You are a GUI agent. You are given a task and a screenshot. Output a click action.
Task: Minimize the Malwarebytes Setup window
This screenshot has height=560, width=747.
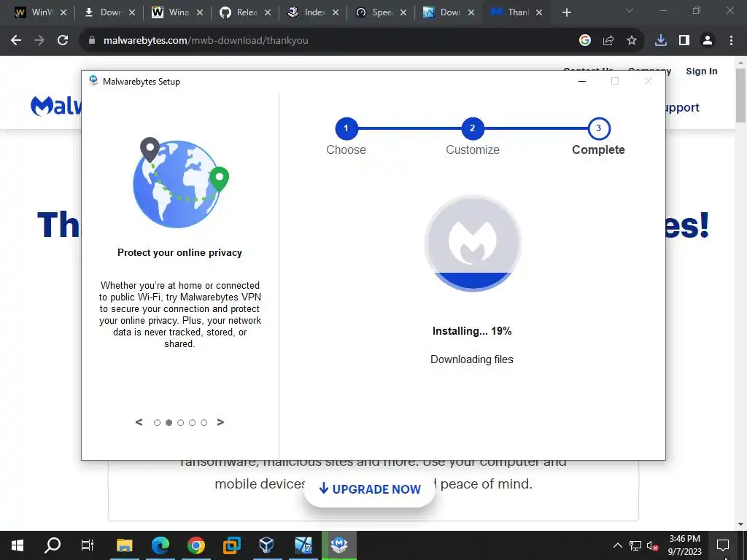[x=581, y=81]
